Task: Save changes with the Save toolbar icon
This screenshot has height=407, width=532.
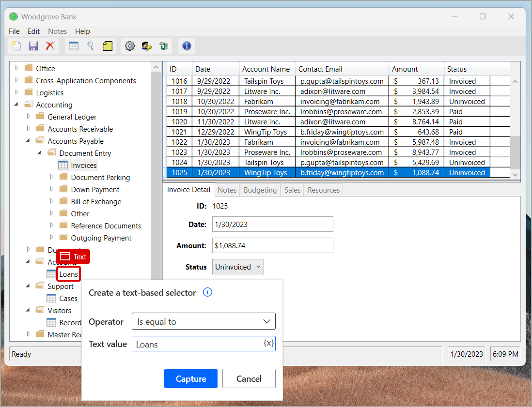Action: 33,45
